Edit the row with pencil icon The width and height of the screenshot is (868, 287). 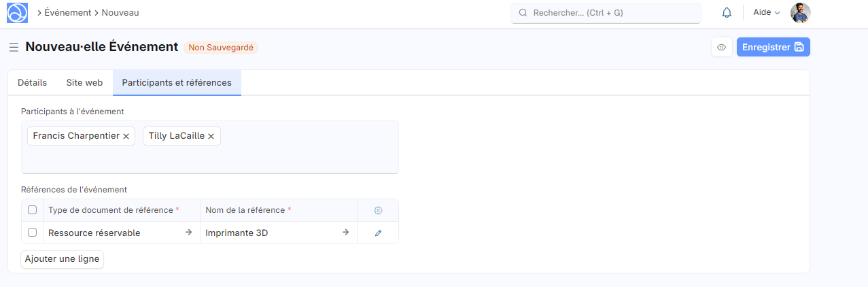(378, 233)
